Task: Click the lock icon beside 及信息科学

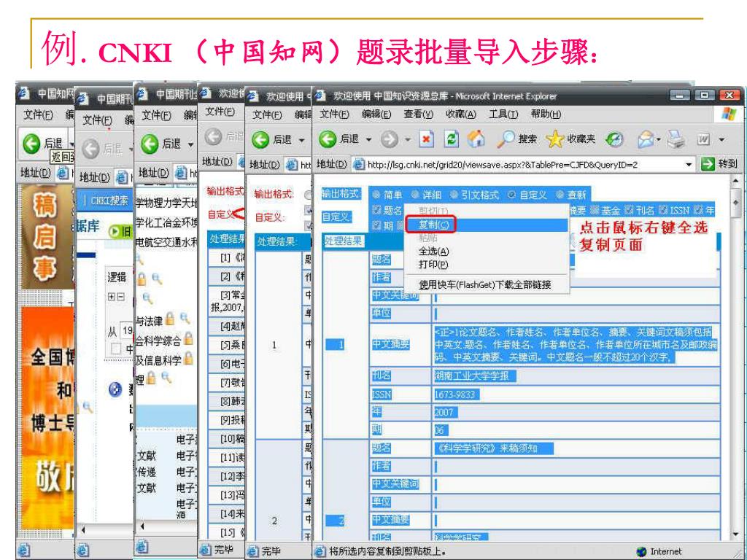Action: tap(189, 359)
